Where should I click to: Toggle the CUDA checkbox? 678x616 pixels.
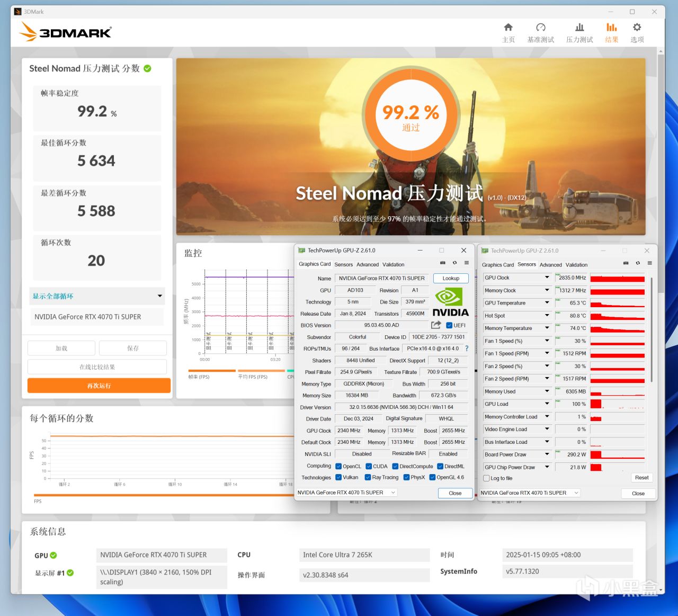tap(369, 467)
